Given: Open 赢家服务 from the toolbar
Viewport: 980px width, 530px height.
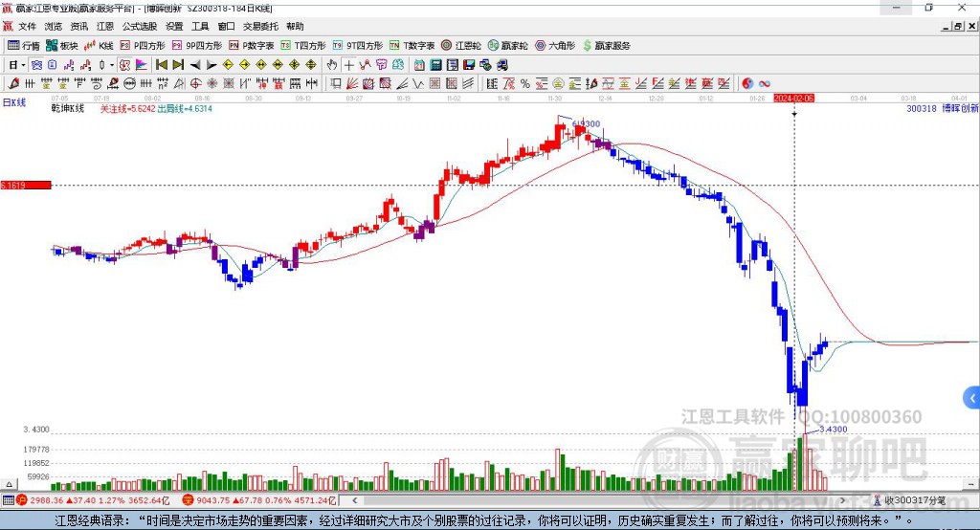Looking at the screenshot, I should [606, 46].
